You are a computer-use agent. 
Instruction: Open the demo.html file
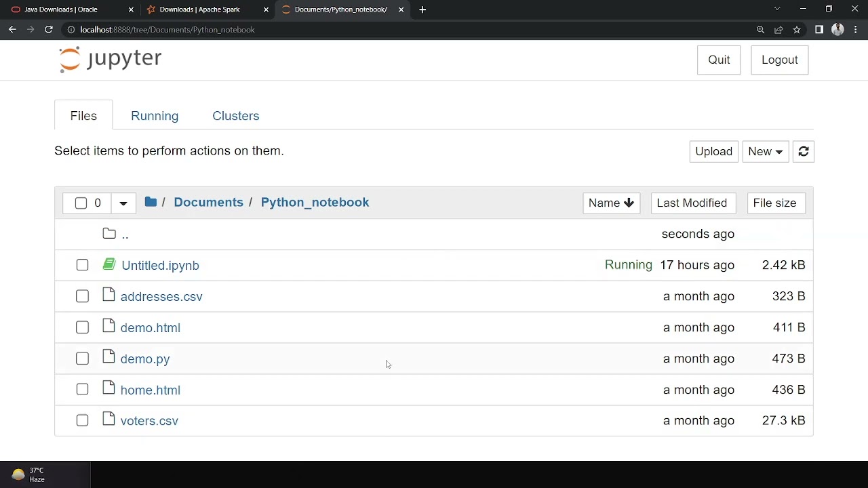(x=150, y=328)
